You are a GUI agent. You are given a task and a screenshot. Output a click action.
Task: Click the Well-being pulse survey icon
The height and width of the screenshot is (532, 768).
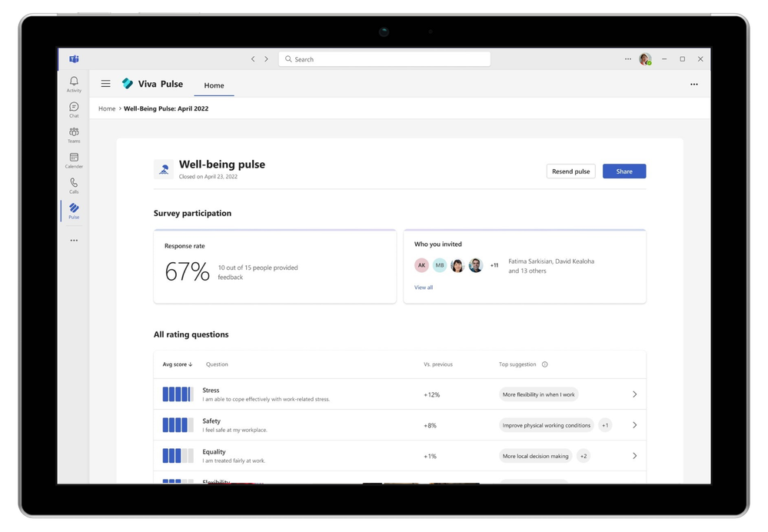(164, 169)
